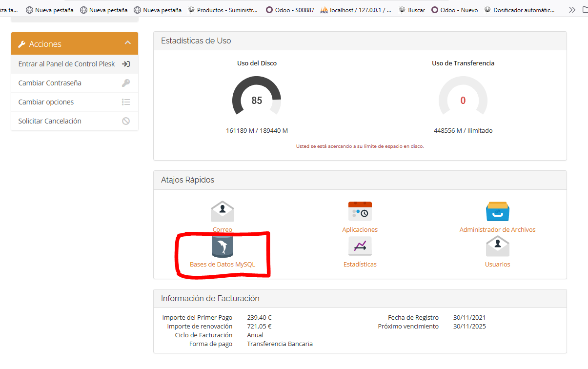
Task: Click the Uso del Disco gauge
Action: (x=257, y=100)
